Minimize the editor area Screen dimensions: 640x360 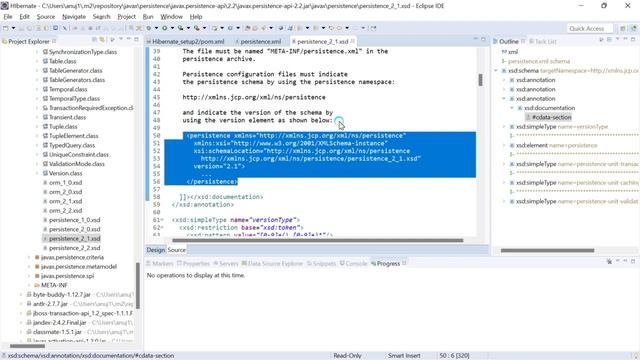[x=476, y=39]
